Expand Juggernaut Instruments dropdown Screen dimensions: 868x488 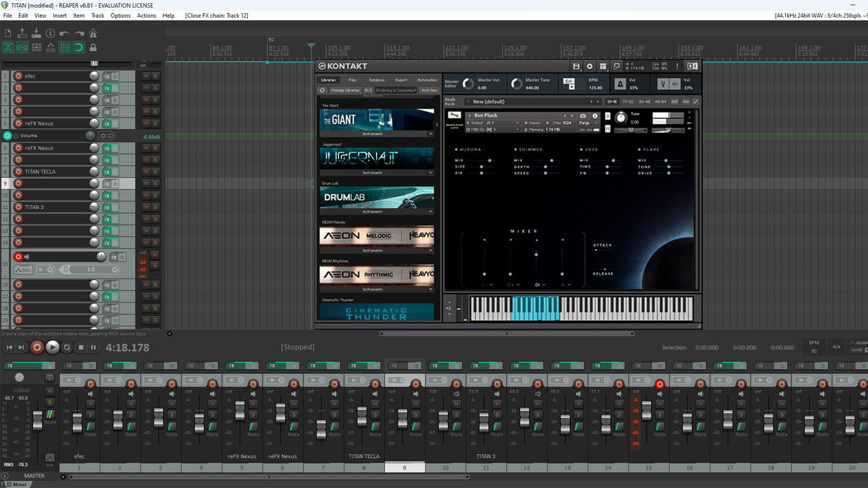430,173
